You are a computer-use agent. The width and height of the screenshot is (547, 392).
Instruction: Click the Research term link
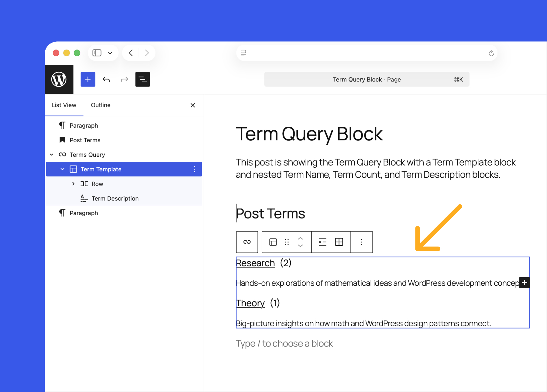pyautogui.click(x=255, y=263)
